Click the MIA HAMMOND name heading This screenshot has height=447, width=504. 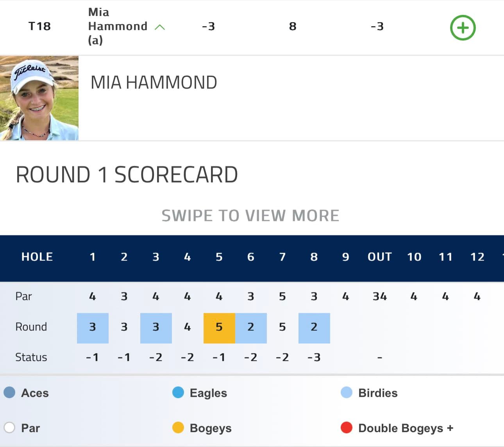click(x=154, y=83)
